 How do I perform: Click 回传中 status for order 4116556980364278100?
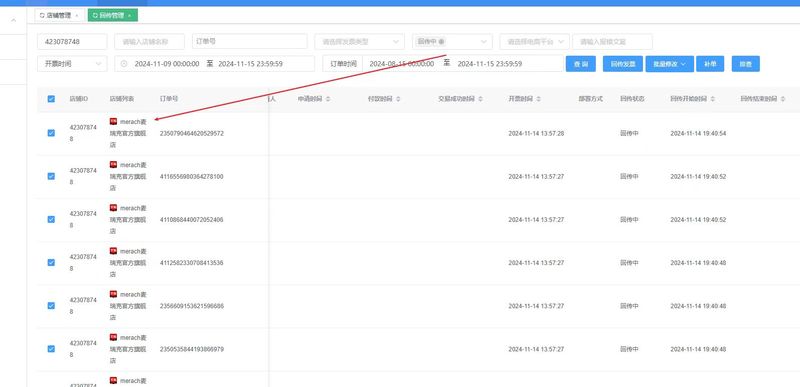629,176
